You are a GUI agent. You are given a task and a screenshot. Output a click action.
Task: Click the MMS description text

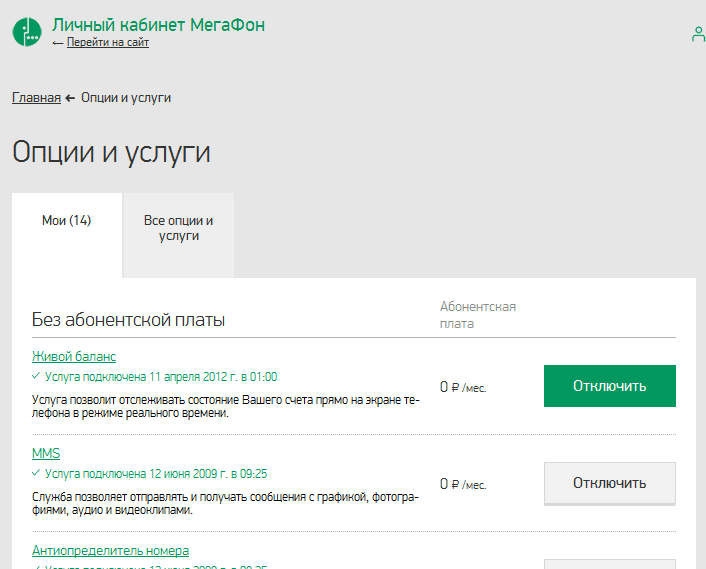point(225,504)
